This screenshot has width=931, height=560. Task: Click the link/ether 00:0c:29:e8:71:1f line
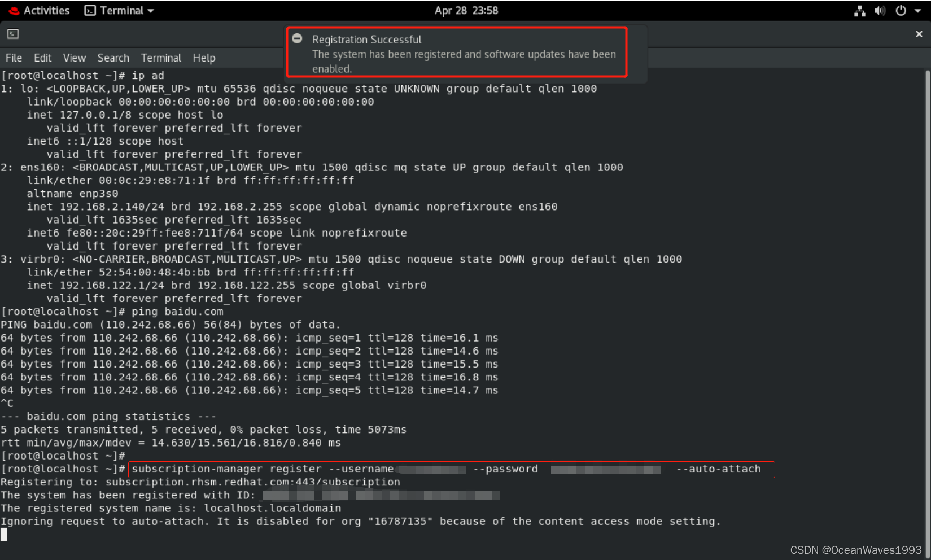(191, 181)
